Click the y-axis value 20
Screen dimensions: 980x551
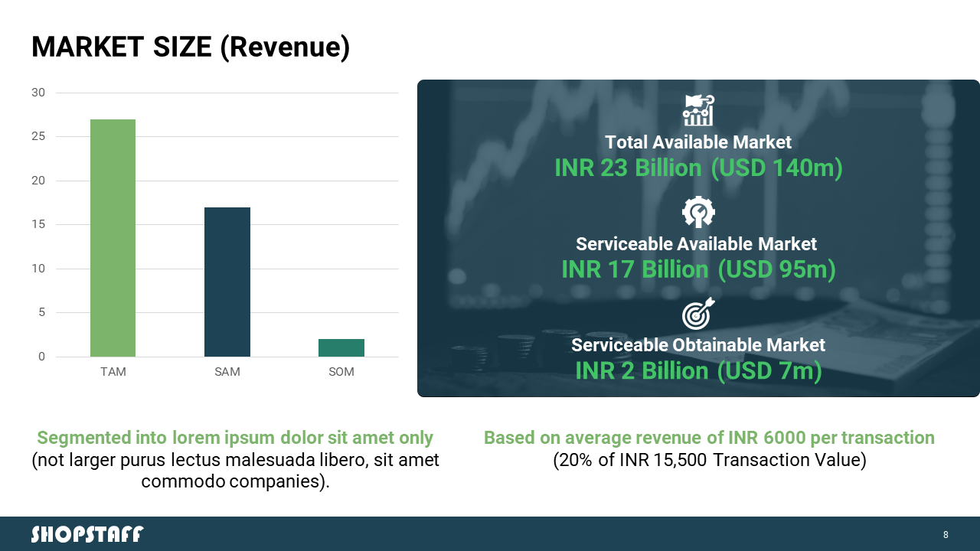38,181
